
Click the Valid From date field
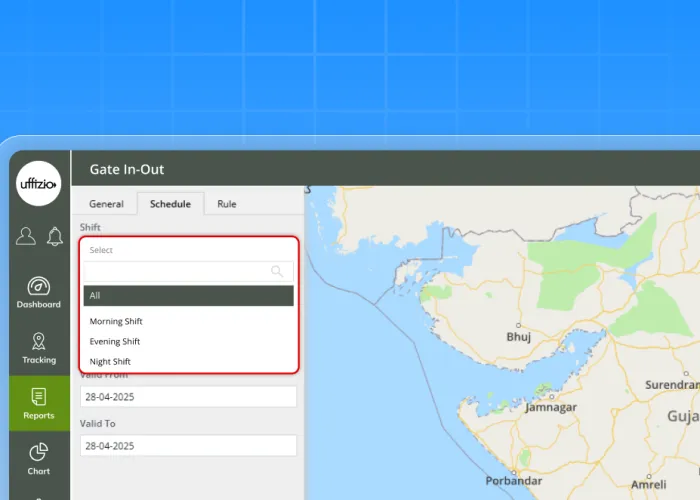(x=188, y=396)
